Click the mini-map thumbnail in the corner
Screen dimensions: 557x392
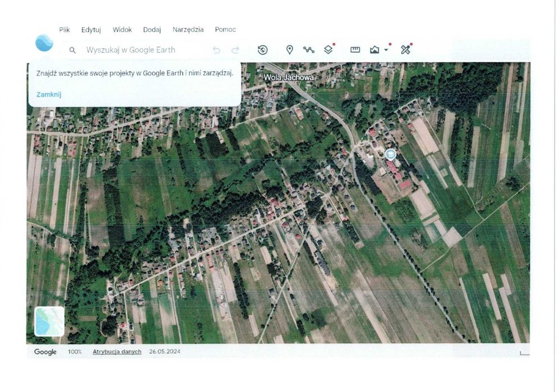49,321
